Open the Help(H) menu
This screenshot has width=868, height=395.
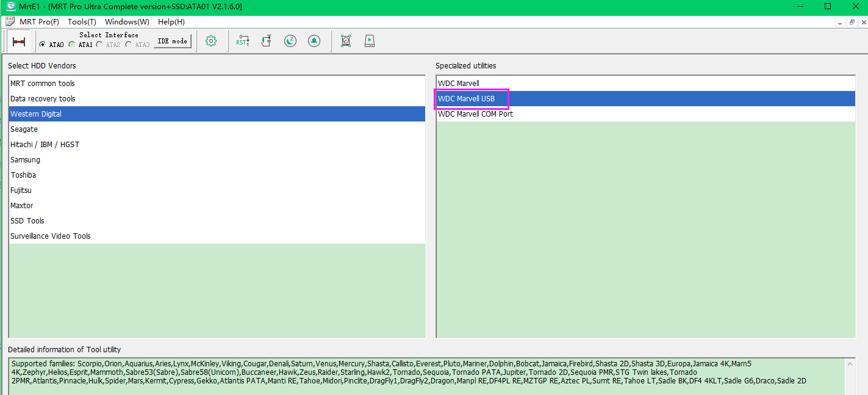point(171,21)
